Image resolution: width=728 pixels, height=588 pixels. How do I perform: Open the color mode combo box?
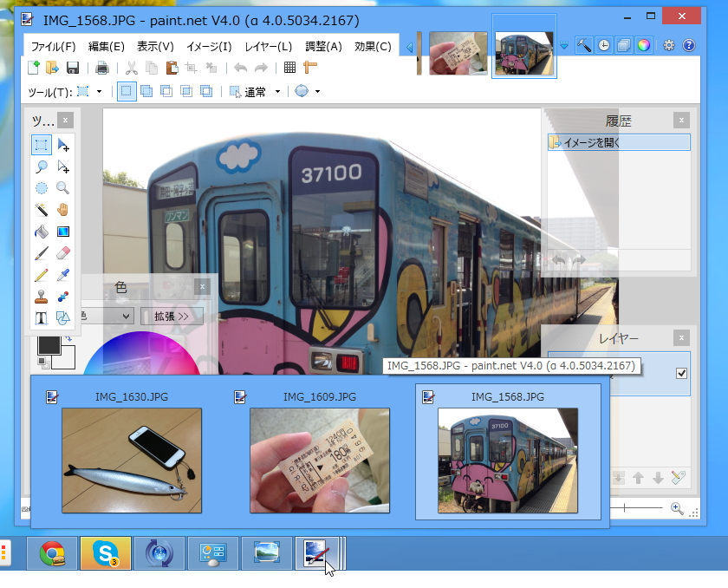107,317
